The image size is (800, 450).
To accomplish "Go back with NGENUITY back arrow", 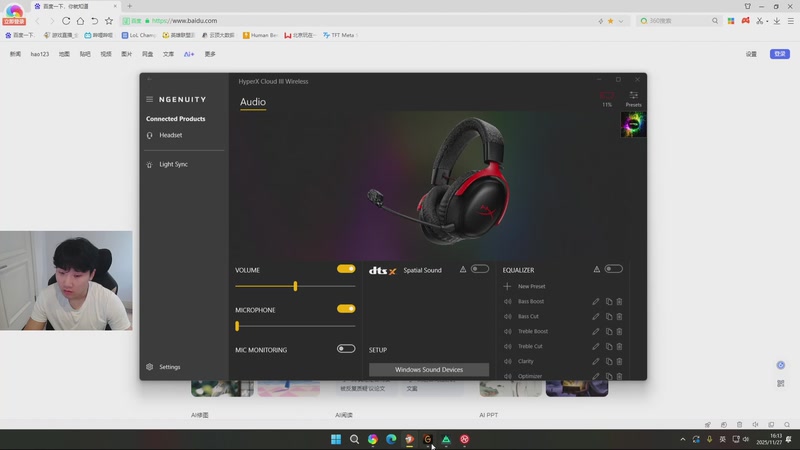I will 149,79.
